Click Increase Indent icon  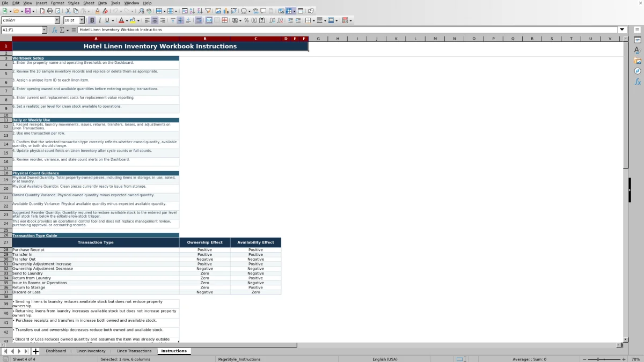[x=290, y=20]
